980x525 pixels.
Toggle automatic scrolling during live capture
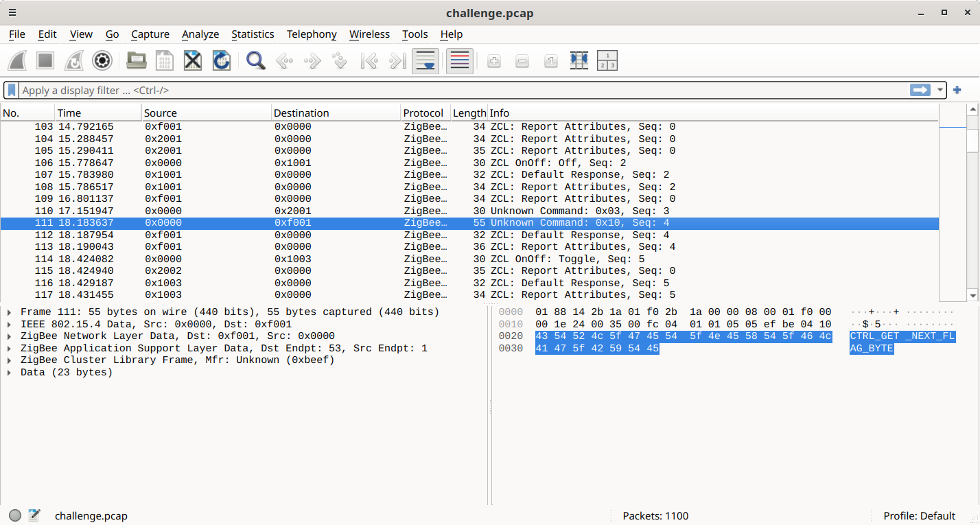click(x=425, y=60)
